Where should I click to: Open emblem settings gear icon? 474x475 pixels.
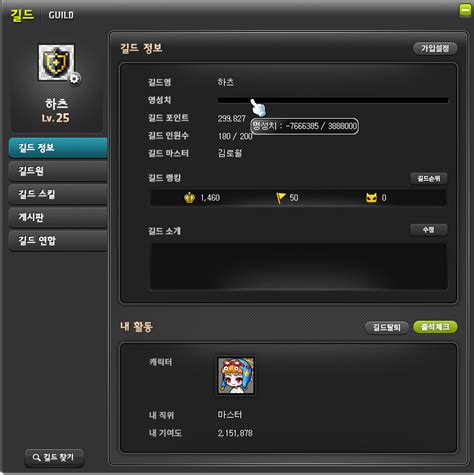[74, 79]
